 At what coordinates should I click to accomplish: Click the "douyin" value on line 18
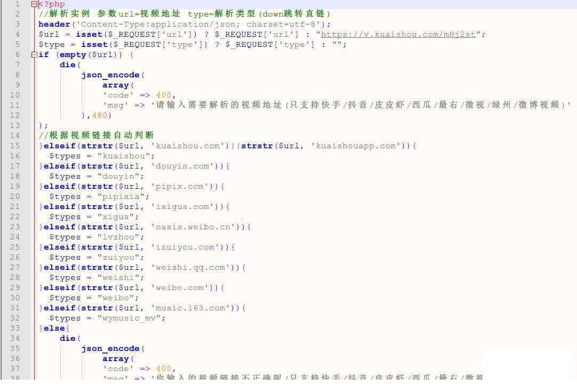point(118,177)
